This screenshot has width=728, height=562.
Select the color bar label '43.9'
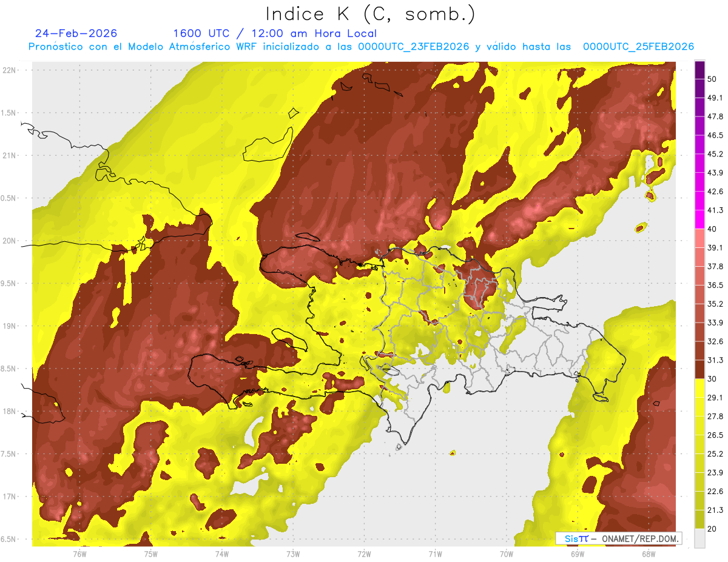(715, 173)
